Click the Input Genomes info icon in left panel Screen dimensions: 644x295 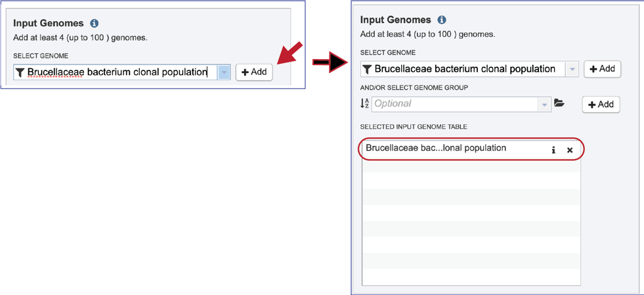95,23
